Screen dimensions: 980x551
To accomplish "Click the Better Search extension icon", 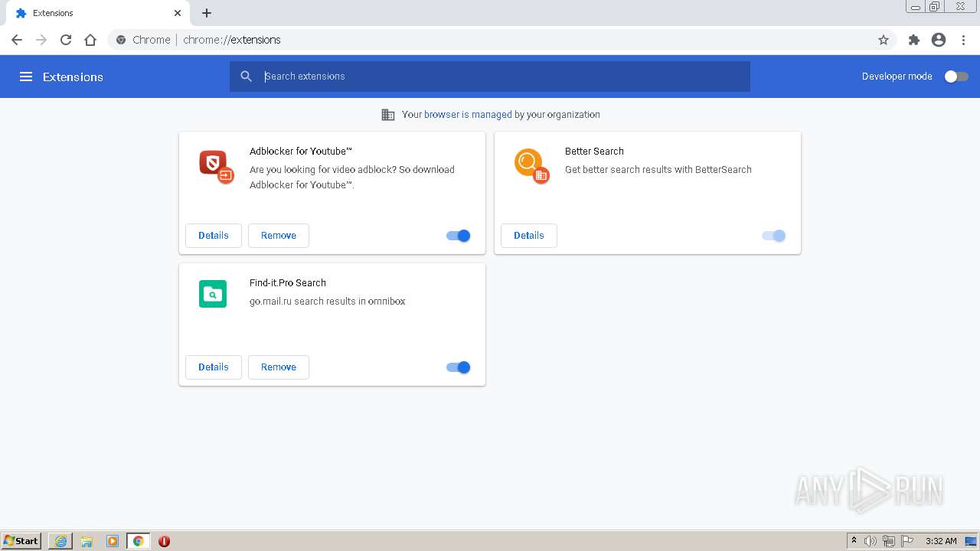I will point(531,165).
